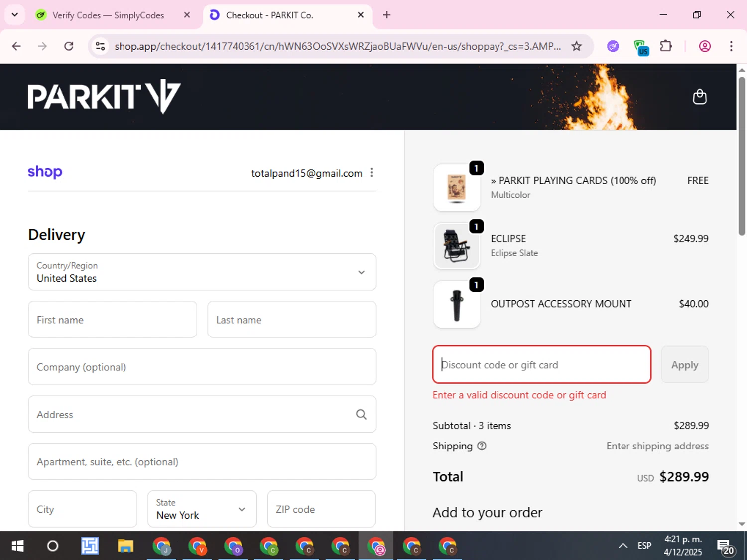Viewport: 747px width, 560px height.
Task: Open Chrome three-dot menu
Action: click(x=731, y=46)
